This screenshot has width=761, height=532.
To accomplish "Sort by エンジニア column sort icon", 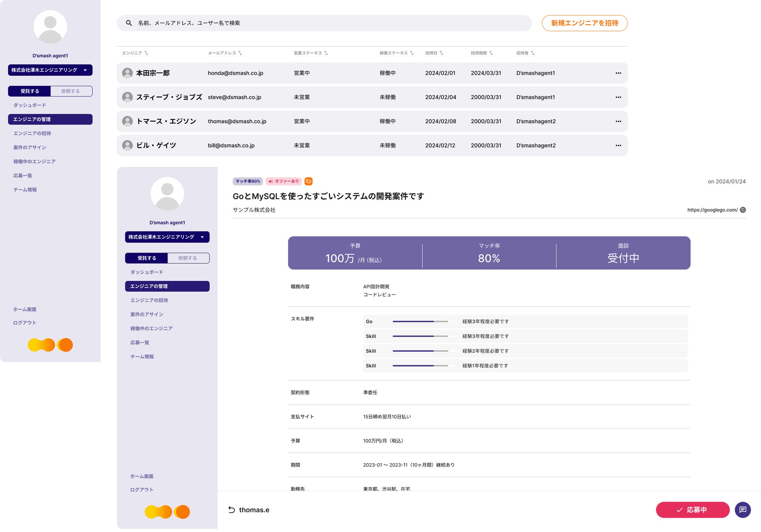I will (146, 53).
